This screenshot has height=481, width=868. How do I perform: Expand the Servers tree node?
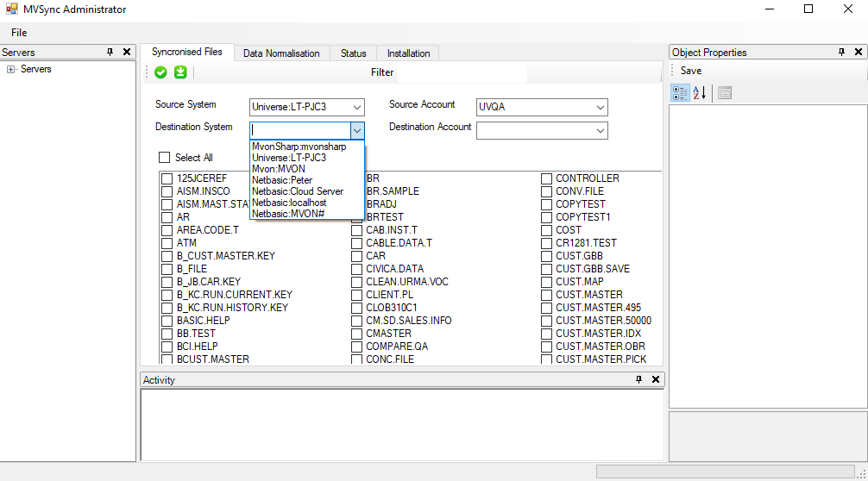tap(10, 69)
